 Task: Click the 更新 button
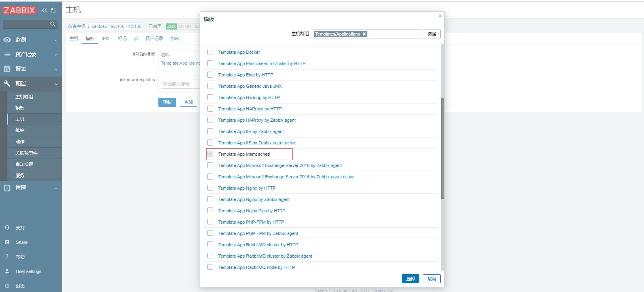[x=167, y=102]
